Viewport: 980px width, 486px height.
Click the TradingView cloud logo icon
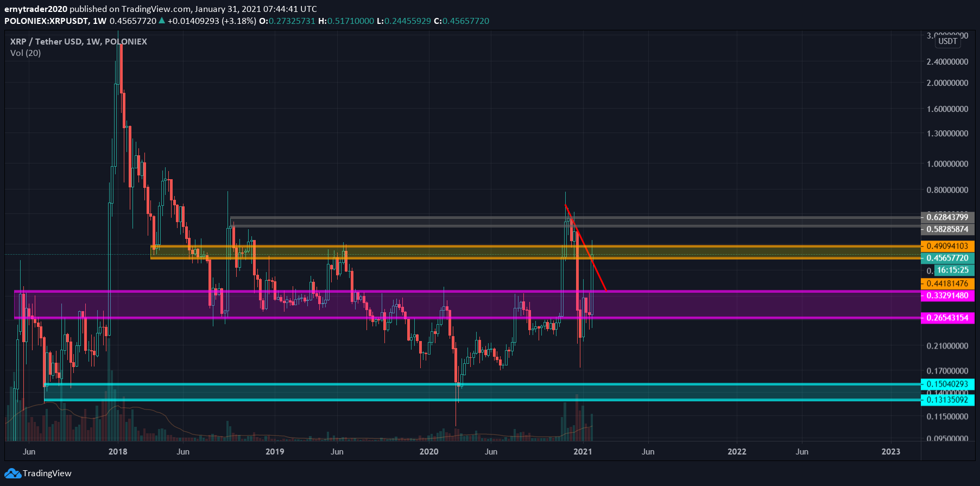tap(13, 474)
